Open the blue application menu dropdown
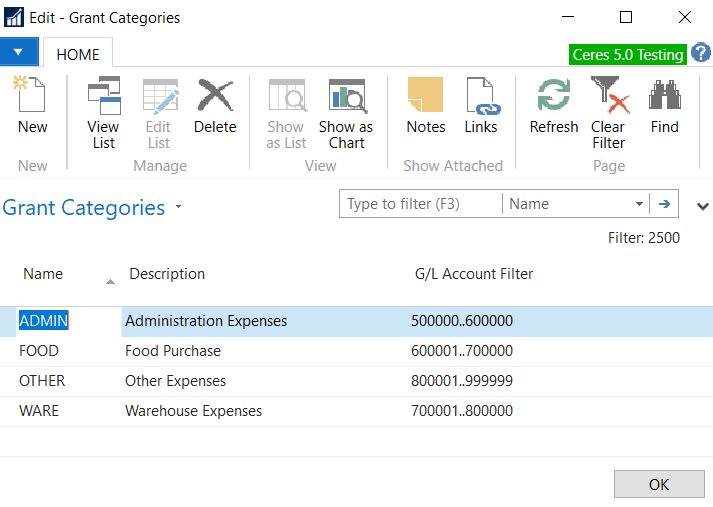Viewport: 713px width, 507px height. point(19,52)
